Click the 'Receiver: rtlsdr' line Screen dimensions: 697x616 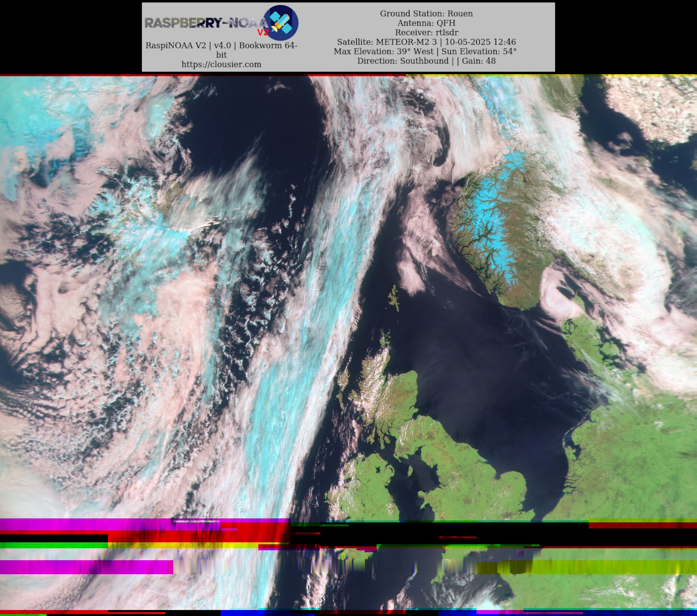tap(426, 33)
